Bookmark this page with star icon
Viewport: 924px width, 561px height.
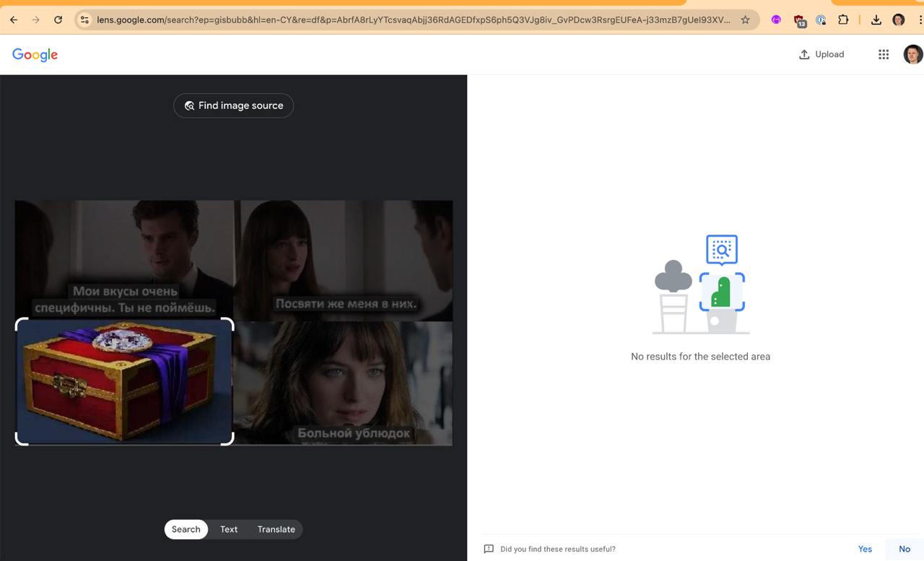click(x=745, y=20)
